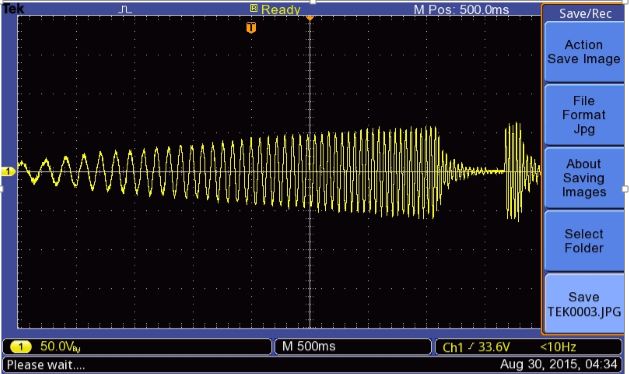This screenshot has height=374, width=629.
Task: Change File Format Jpg setting
Action: pos(584,115)
